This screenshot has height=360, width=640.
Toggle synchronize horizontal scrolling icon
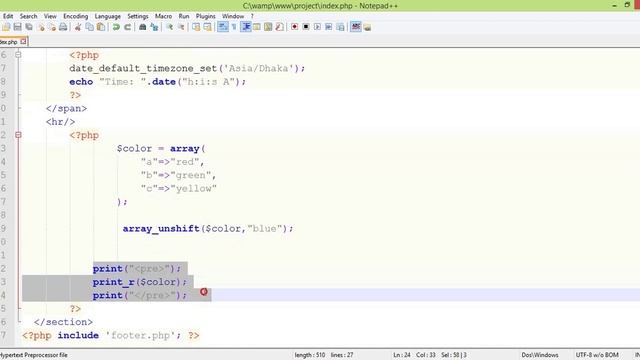pos(207,27)
